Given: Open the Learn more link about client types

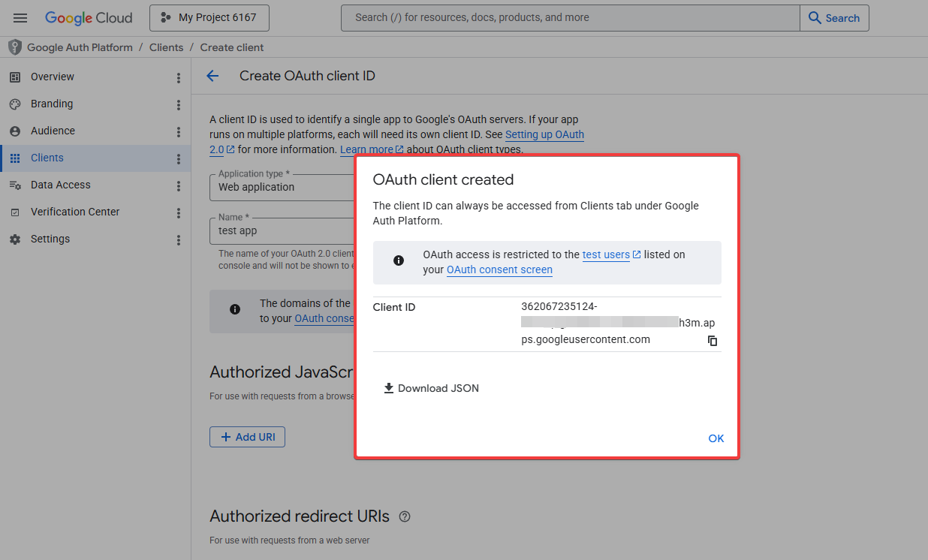Looking at the screenshot, I should [x=372, y=149].
